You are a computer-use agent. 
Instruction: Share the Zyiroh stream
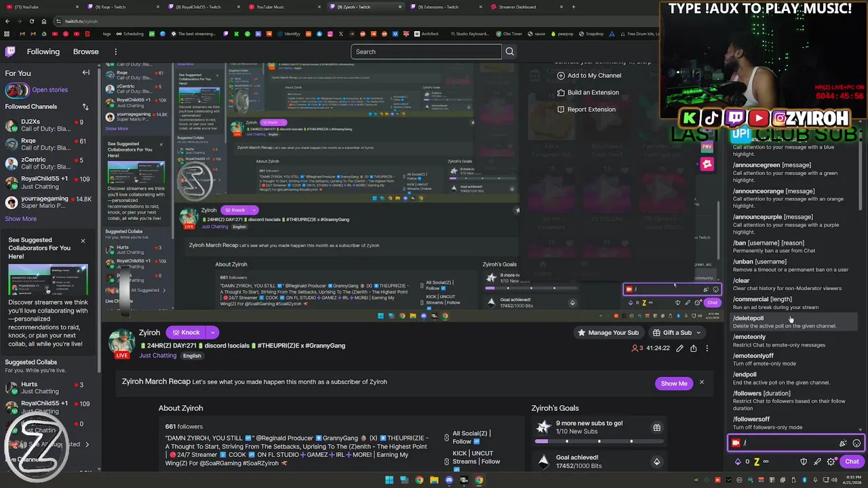point(693,348)
